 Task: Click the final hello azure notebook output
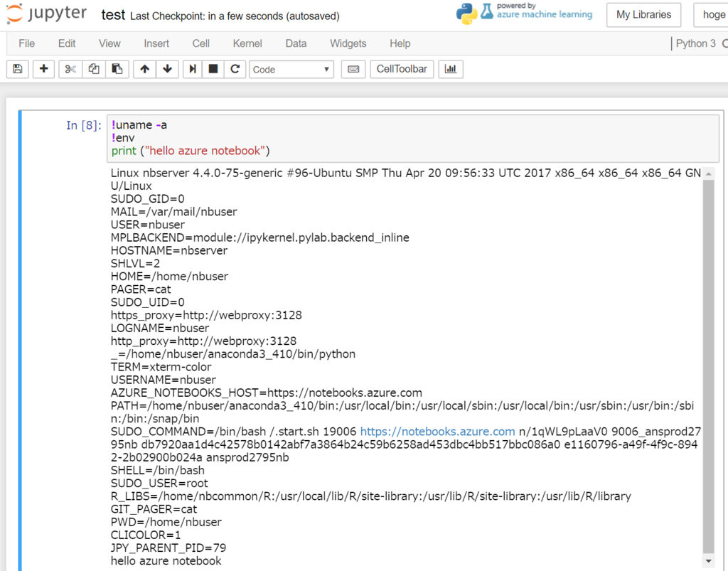coord(166,561)
